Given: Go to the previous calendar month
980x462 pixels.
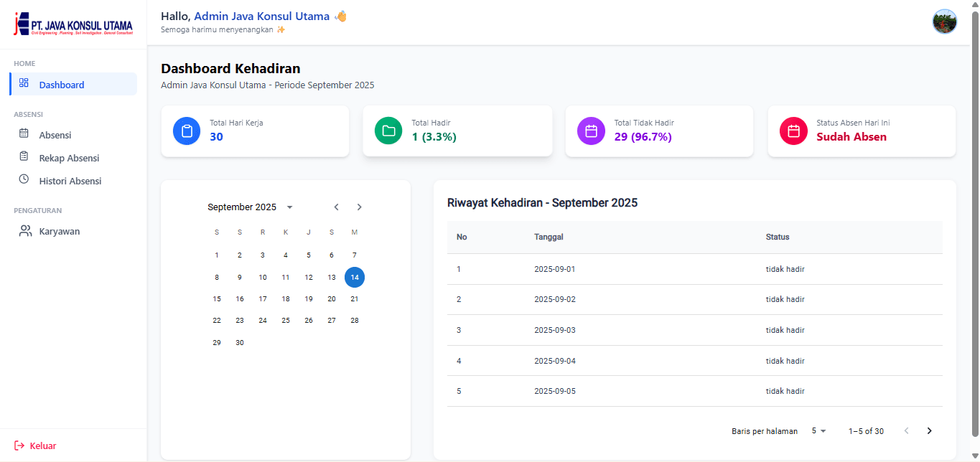Looking at the screenshot, I should pyautogui.click(x=336, y=207).
